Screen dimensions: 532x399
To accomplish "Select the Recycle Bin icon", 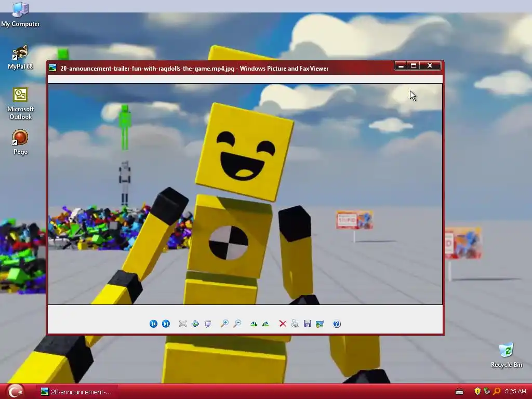I will click(507, 355).
